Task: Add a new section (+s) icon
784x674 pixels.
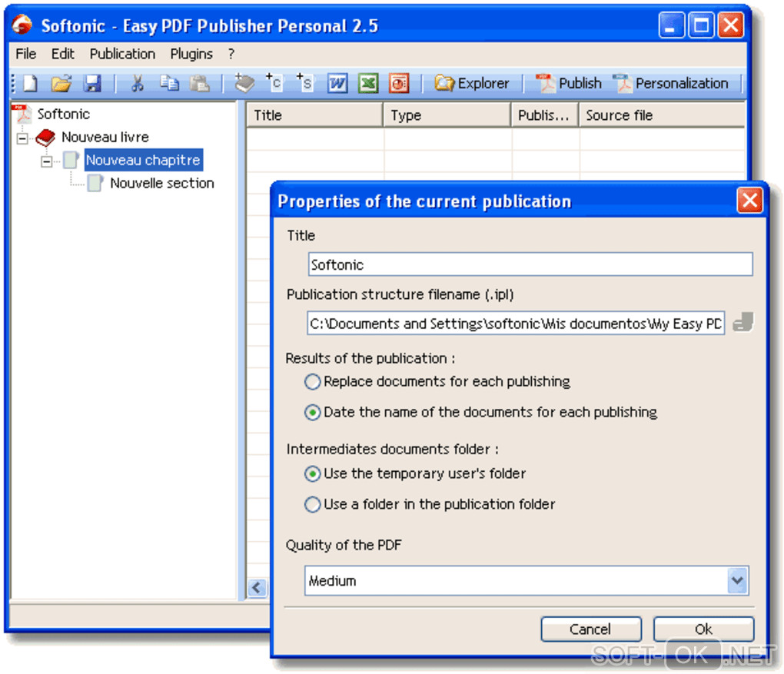Action: [x=304, y=82]
